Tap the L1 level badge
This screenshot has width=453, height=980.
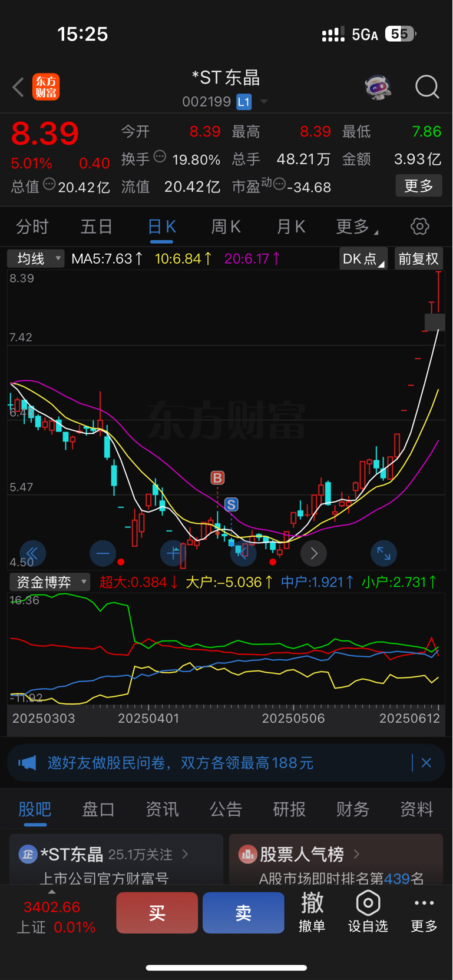244,102
